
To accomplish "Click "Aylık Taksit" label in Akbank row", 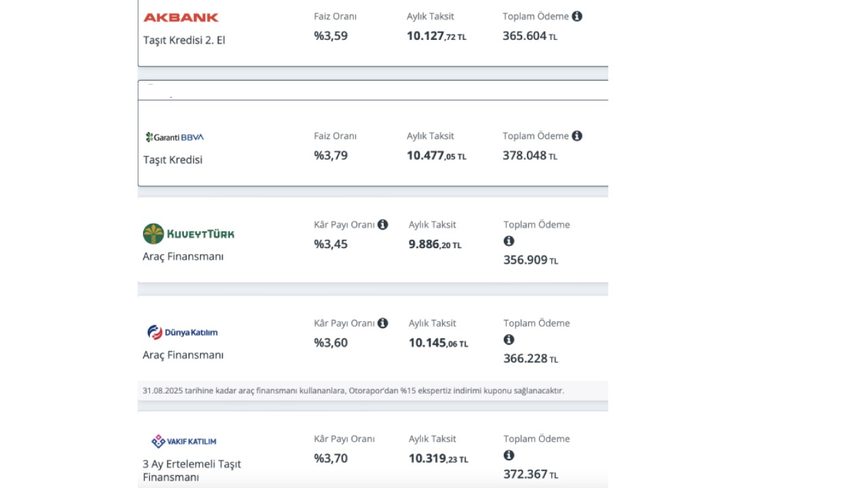I will (431, 16).
